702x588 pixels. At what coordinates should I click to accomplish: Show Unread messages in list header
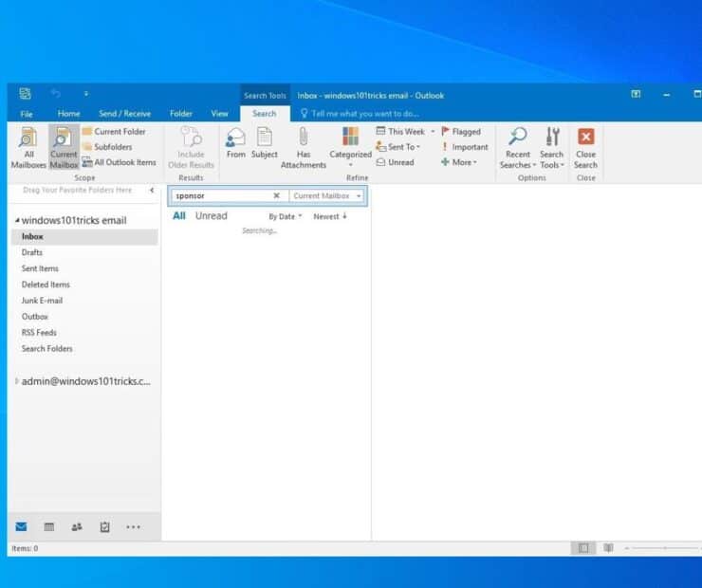[212, 216]
